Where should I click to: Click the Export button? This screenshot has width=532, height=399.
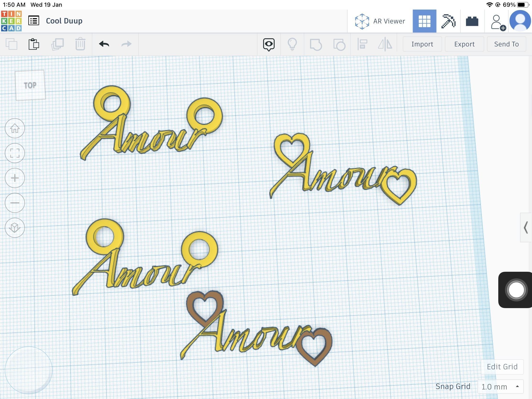pos(464,44)
